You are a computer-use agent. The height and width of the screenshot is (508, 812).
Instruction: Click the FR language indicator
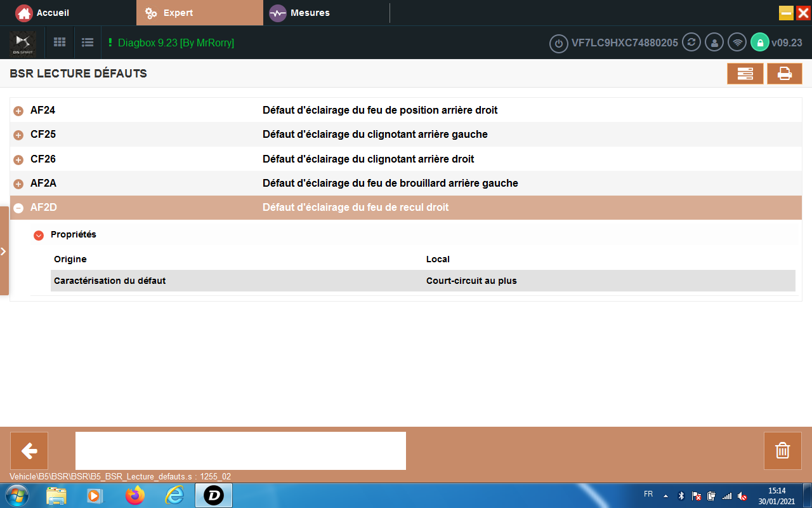[x=648, y=494]
